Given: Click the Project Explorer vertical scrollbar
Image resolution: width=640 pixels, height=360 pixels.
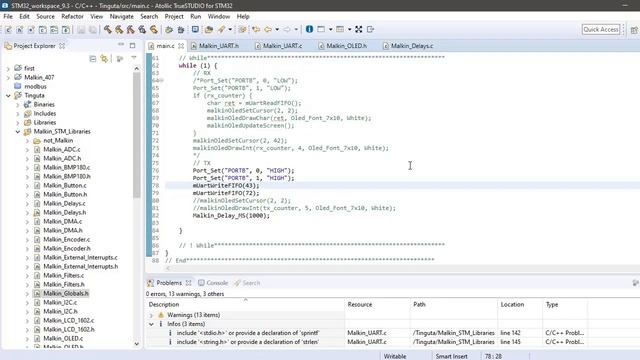Looking at the screenshot, I should pyautogui.click(x=137, y=135).
